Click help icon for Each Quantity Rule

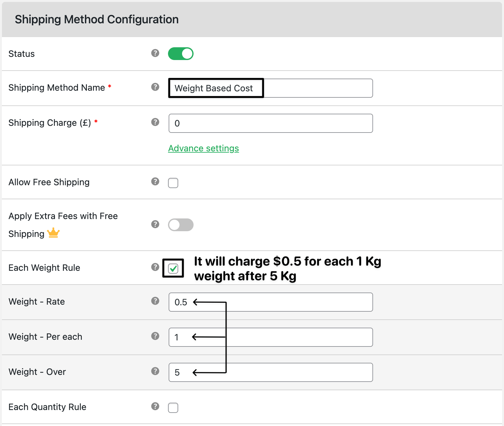155,406
